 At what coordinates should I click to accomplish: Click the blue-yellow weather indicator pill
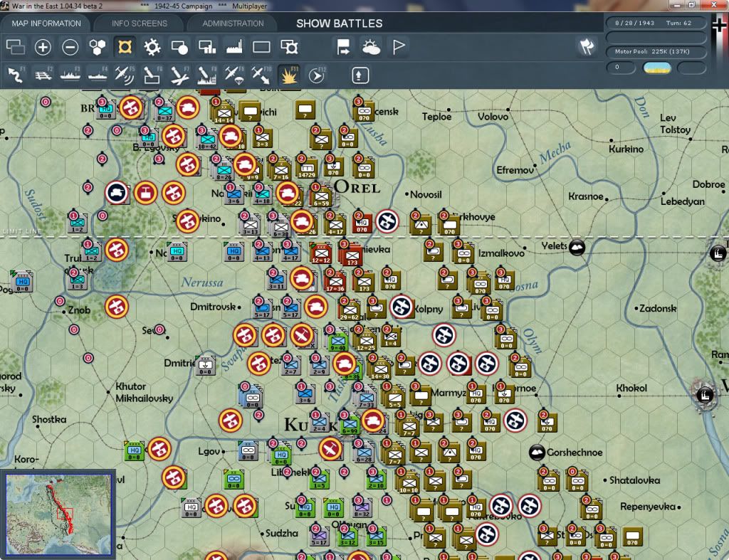coord(656,68)
